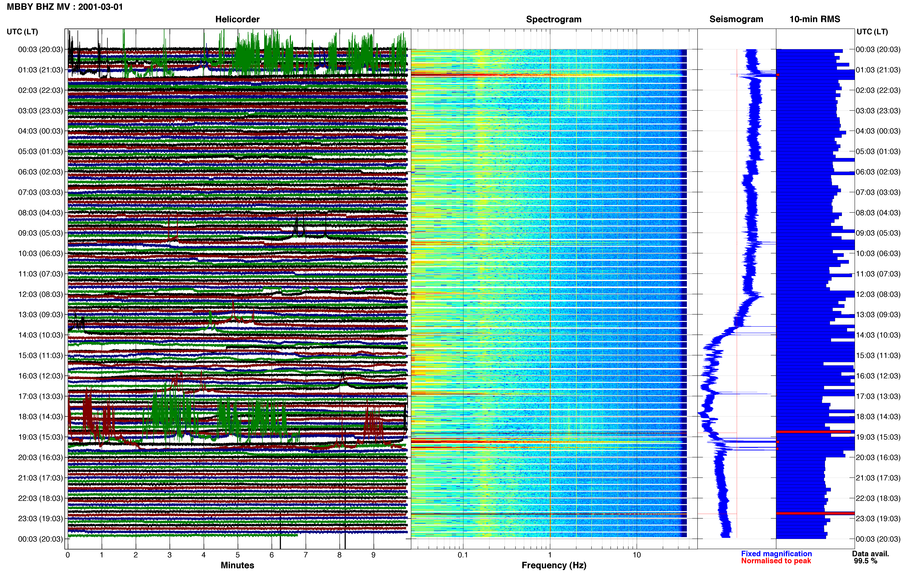Click the 'Helicorder' panel heading

coord(237,20)
